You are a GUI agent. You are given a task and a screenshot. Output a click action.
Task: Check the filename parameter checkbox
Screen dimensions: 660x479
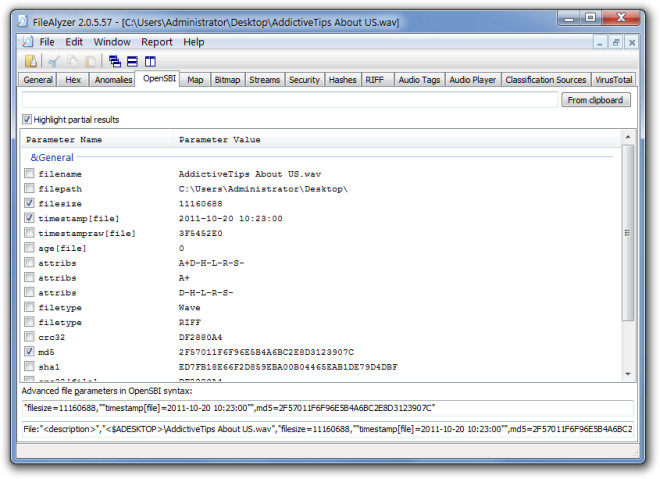[x=29, y=173]
